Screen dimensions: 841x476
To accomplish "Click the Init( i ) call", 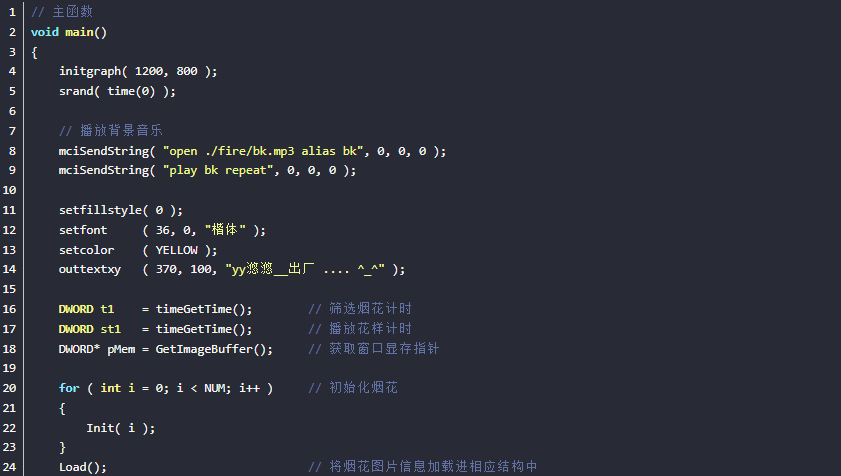I will 120,427.
